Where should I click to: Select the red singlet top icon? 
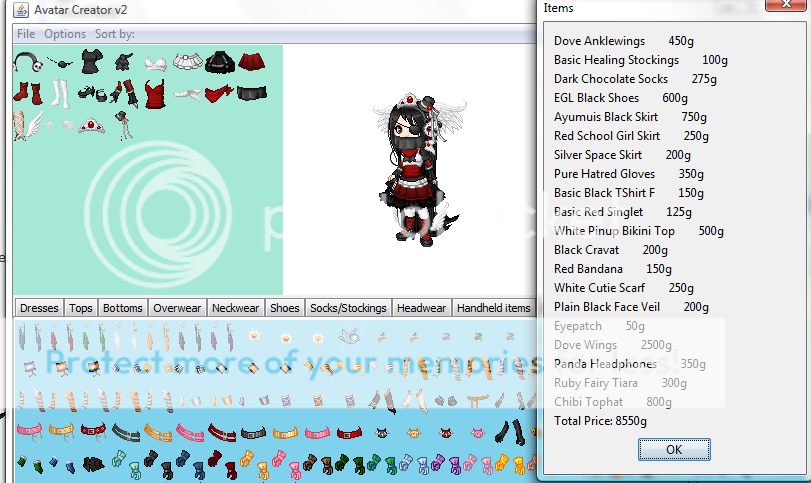point(154,95)
